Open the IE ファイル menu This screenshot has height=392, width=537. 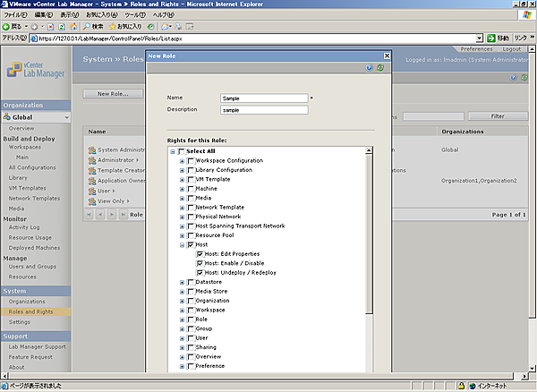pos(16,15)
